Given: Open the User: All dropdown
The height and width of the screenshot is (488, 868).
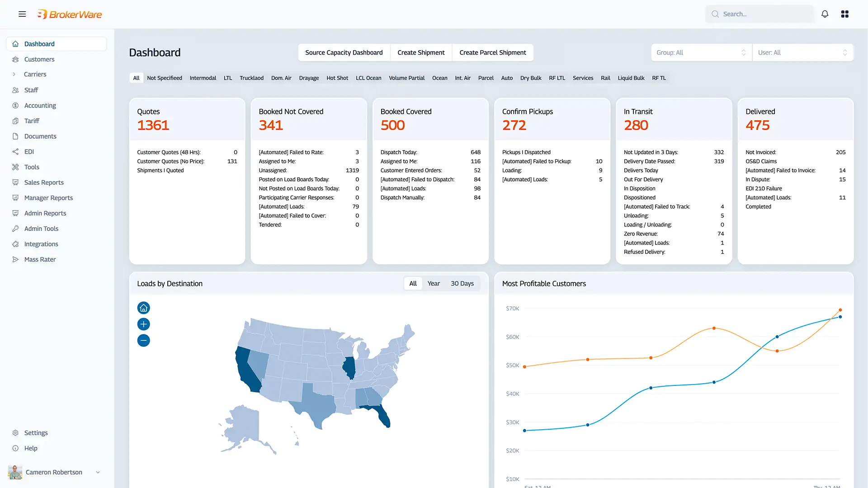Looking at the screenshot, I should [802, 53].
